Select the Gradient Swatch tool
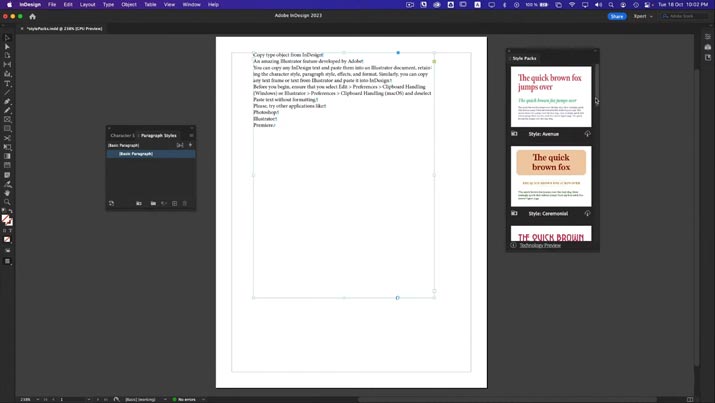This screenshot has width=715, height=403. pos(7,156)
